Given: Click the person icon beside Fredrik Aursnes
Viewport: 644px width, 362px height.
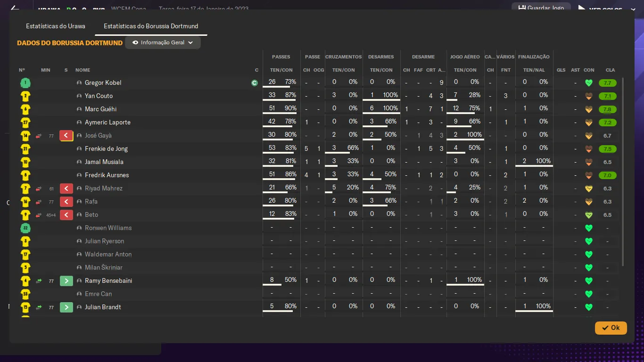Looking at the screenshot, I should [x=79, y=175].
